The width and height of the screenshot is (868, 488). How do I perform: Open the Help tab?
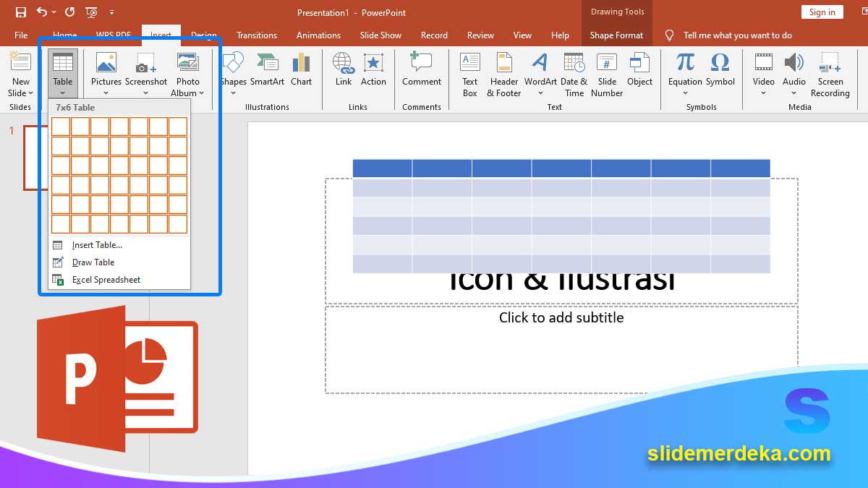[x=560, y=35]
